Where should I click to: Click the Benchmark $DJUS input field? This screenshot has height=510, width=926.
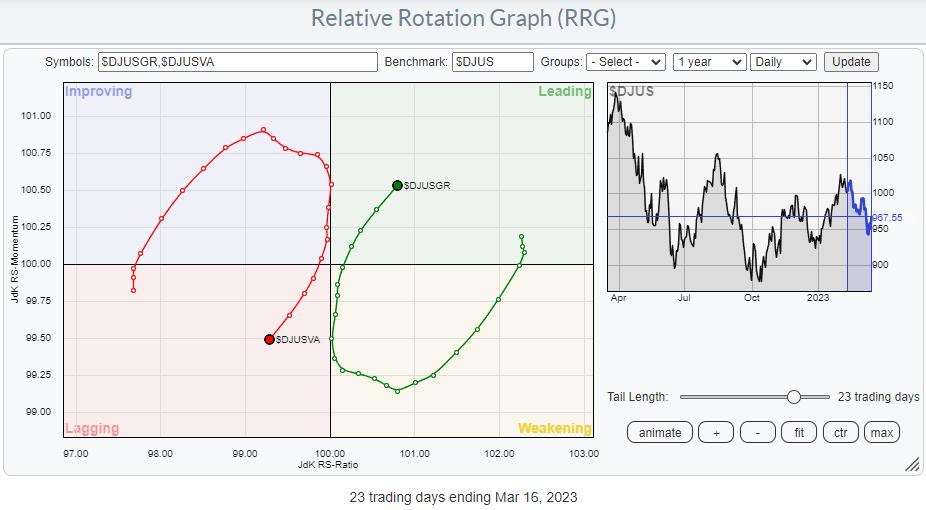pyautogui.click(x=492, y=62)
